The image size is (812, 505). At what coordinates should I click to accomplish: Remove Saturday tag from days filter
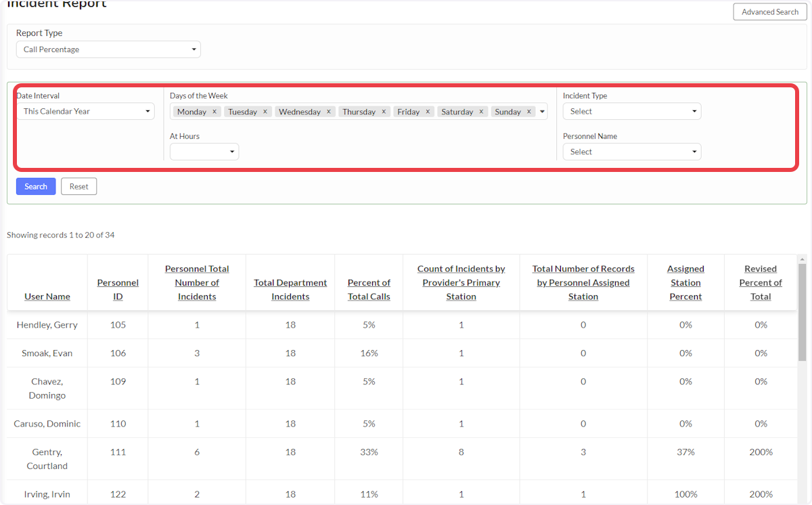[x=481, y=112]
